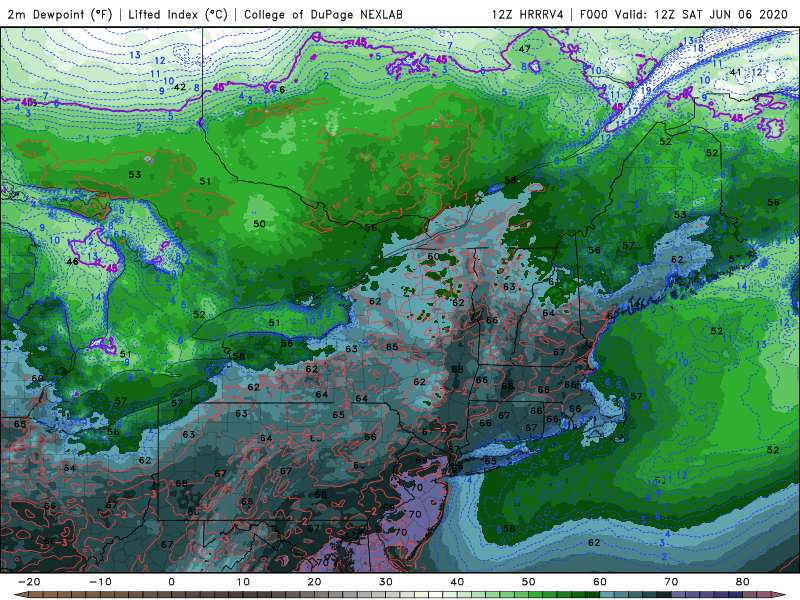This screenshot has width=800, height=600.
Task: Click the "60" color scale label
Action: click(600, 582)
